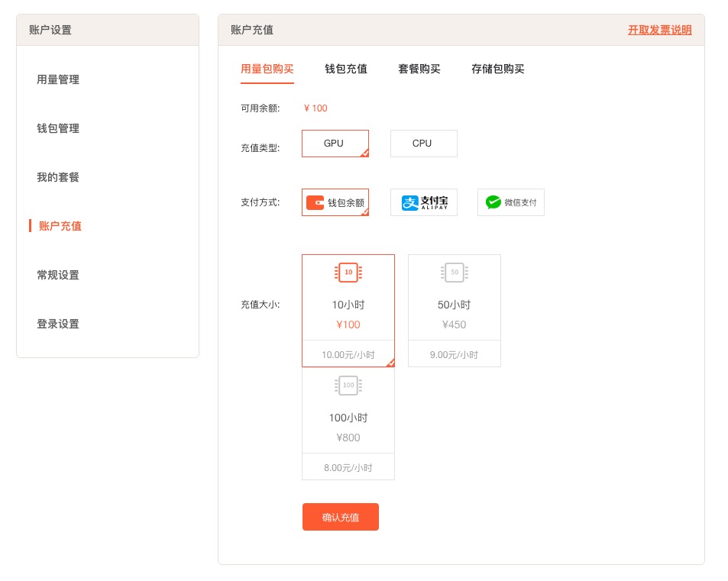Go to the 存储包购买 tab

click(x=498, y=69)
